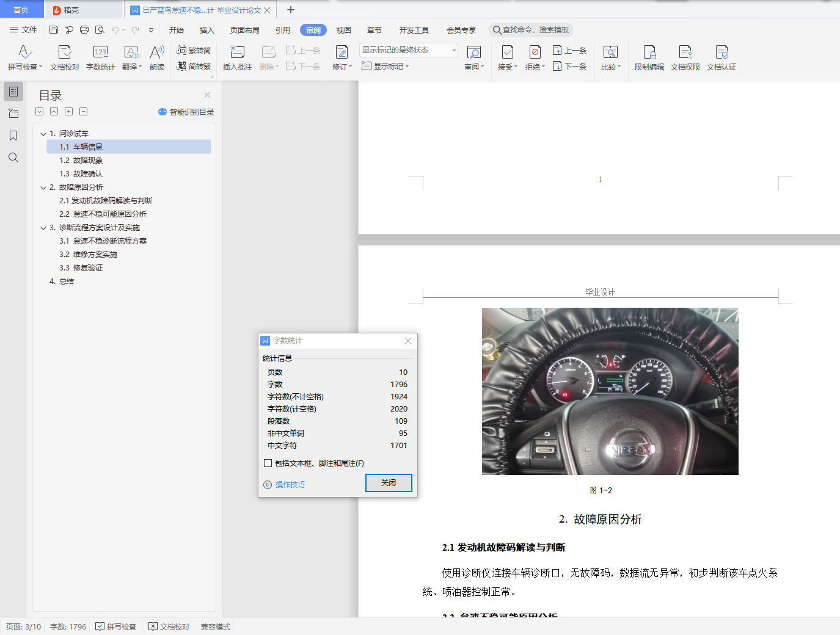
Task: Click the 查找命令、搜索模板 search box
Action: [531, 30]
